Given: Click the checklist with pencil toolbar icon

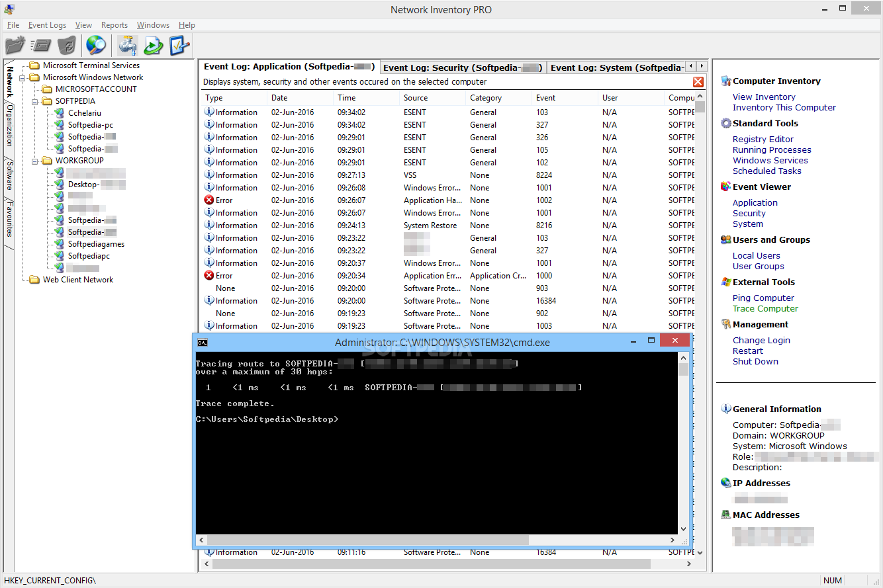Looking at the screenshot, I should (x=179, y=45).
